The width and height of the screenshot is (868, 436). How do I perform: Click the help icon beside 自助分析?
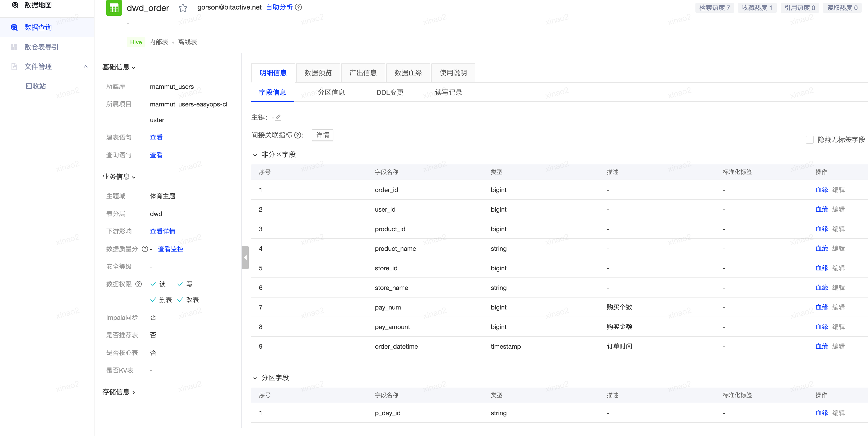[298, 7]
